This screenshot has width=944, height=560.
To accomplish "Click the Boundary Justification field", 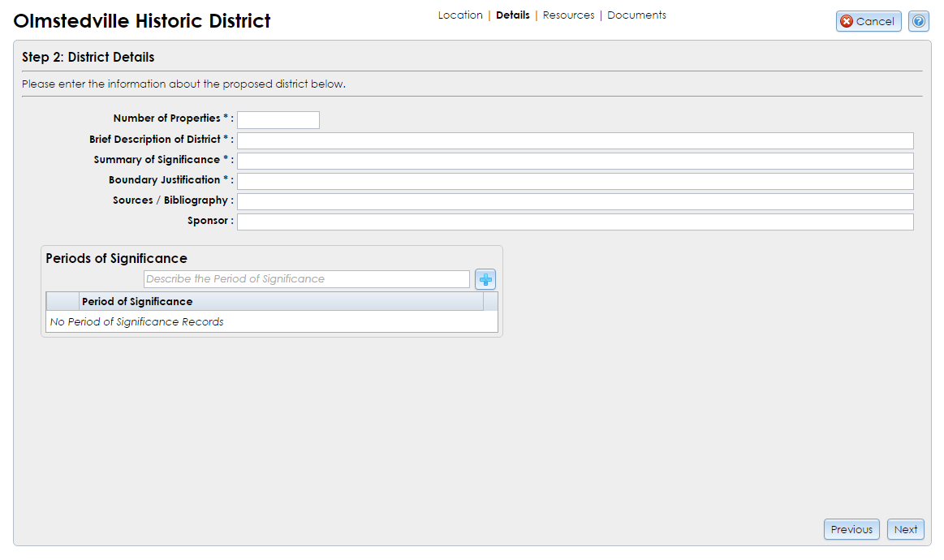I will point(575,180).
